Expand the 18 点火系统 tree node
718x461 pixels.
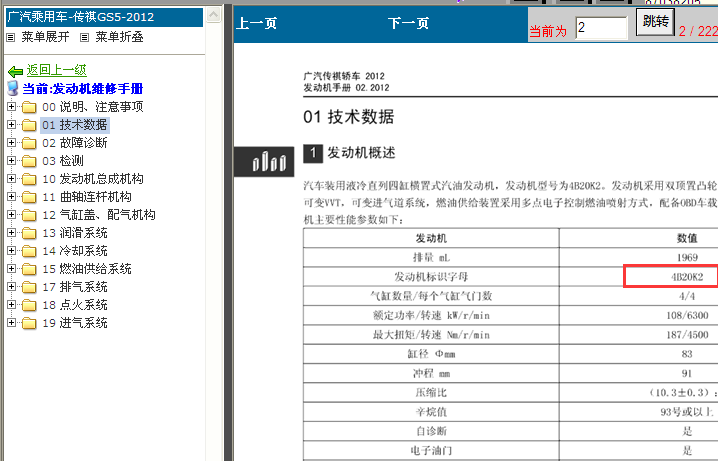(x=11, y=304)
